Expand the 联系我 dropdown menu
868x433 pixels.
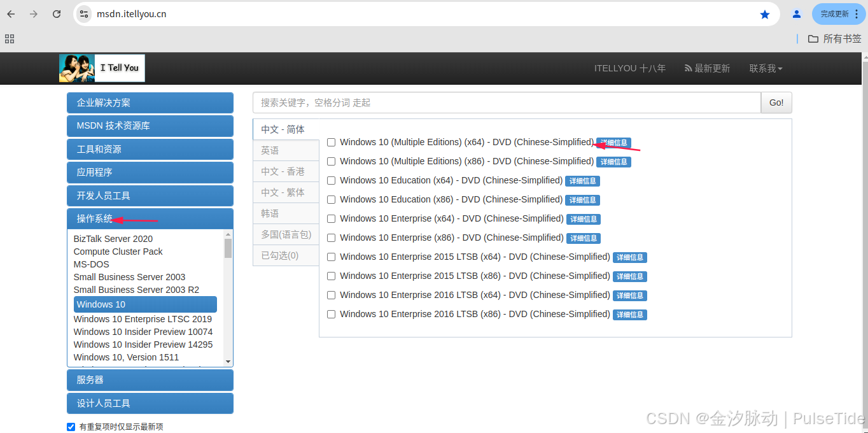766,68
